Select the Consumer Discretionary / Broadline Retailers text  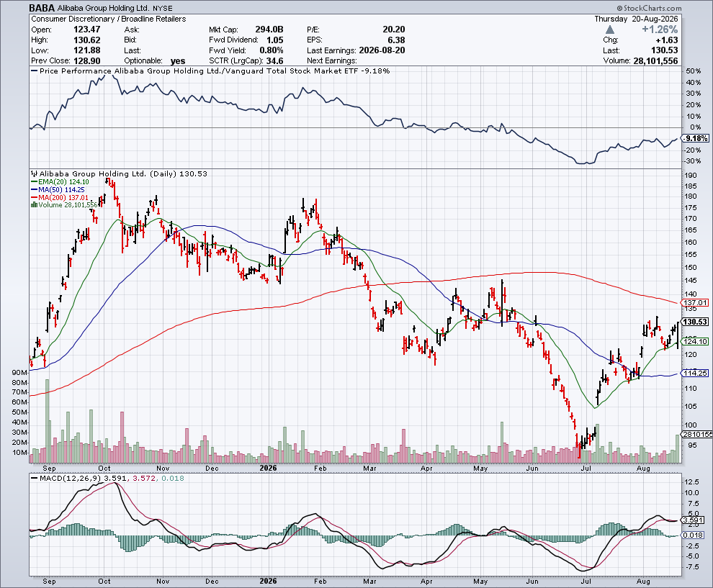pos(108,19)
